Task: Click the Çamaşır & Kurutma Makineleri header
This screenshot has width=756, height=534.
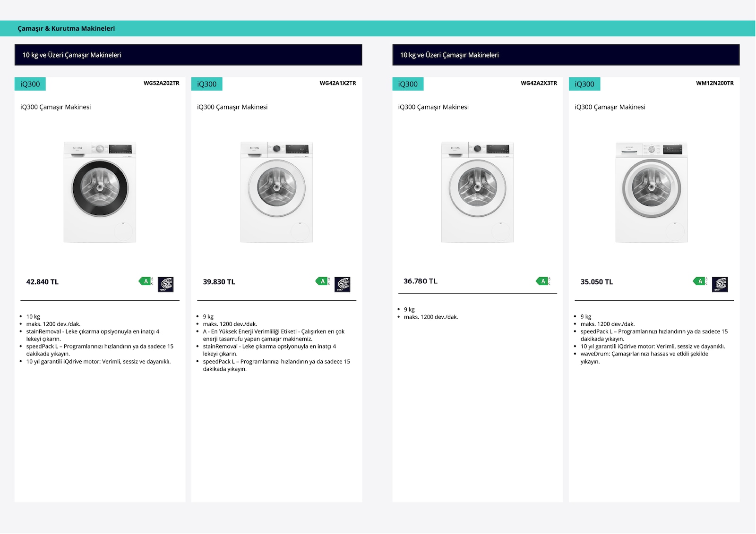Action: [66, 28]
